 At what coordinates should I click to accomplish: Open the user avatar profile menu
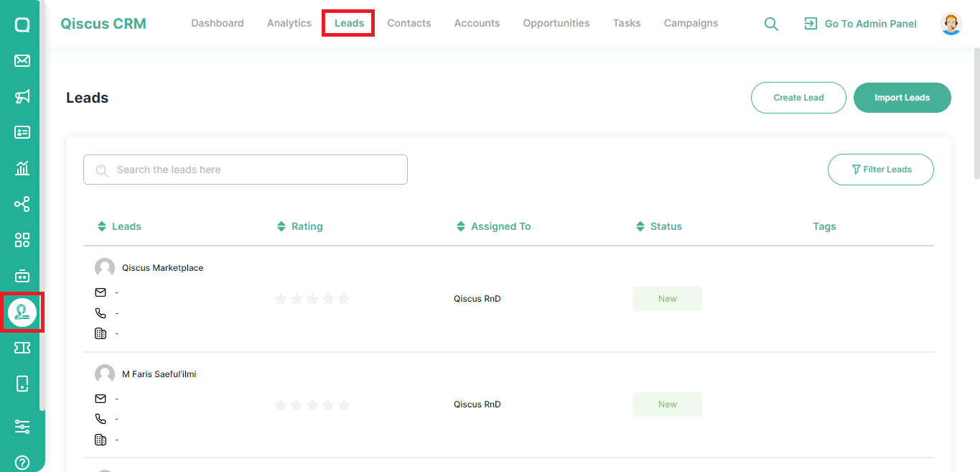(x=951, y=24)
